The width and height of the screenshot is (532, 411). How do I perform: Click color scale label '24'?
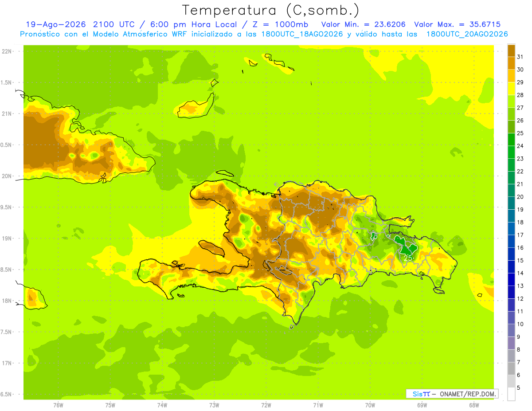point(520,145)
